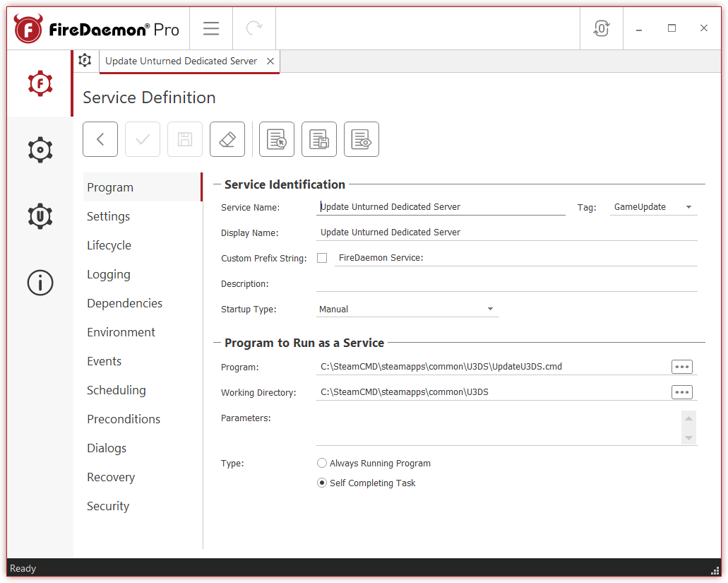Open the About info sidebar icon

coord(40,283)
